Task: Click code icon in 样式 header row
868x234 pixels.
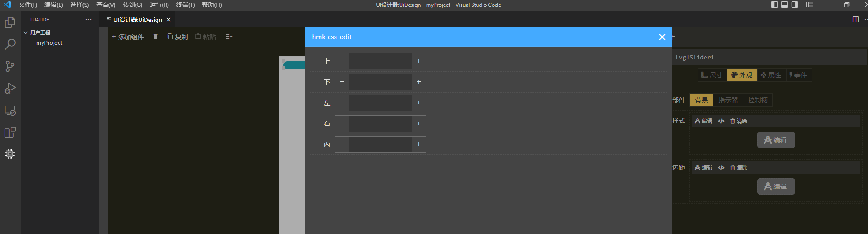Action: [722, 121]
